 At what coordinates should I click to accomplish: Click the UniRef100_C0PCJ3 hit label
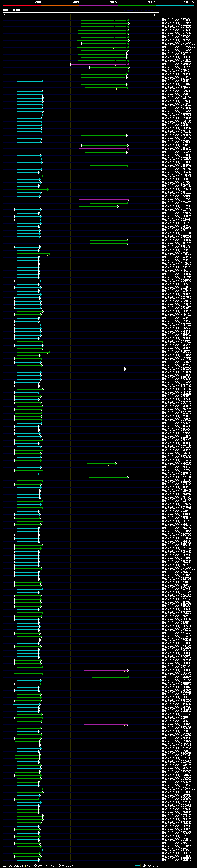tap(176, 586)
